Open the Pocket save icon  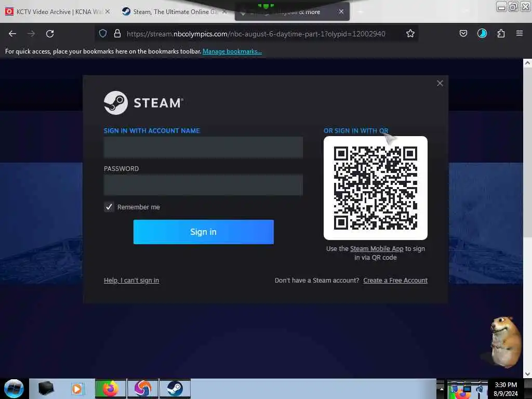click(x=463, y=33)
